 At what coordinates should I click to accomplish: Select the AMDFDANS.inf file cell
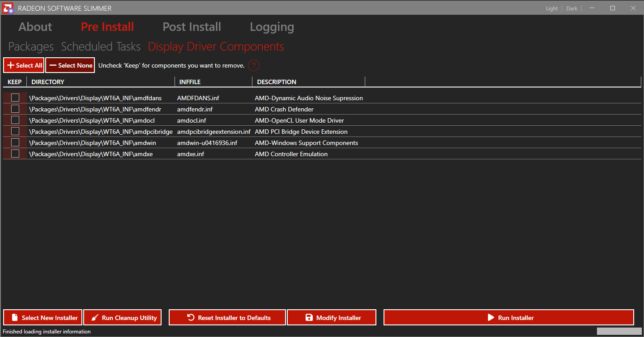pos(198,98)
